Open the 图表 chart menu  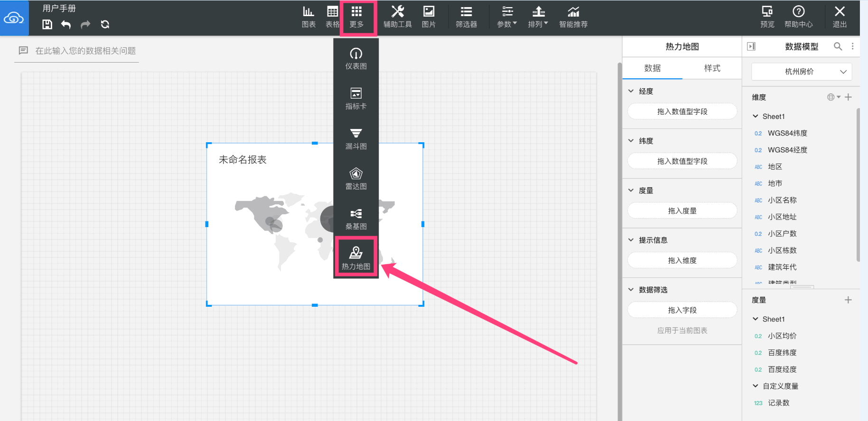(x=308, y=17)
